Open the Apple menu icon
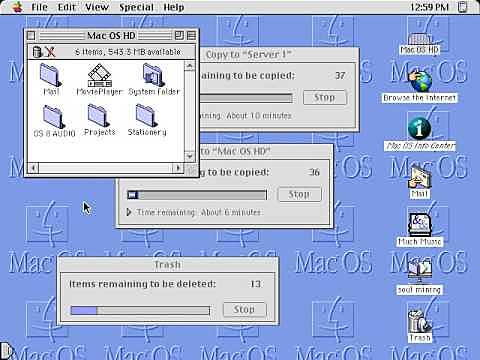 [x=17, y=7]
